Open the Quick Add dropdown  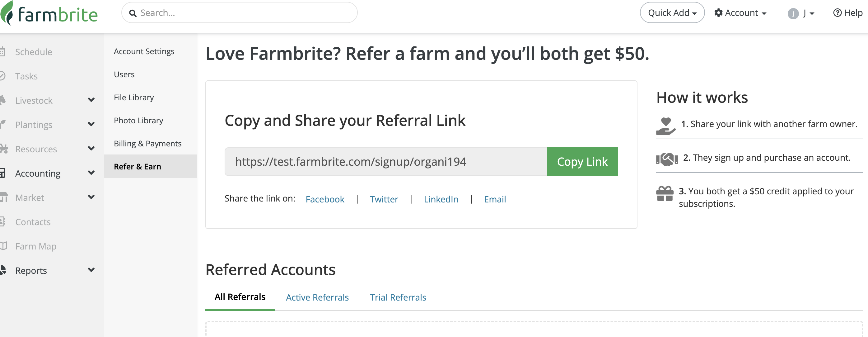point(672,13)
